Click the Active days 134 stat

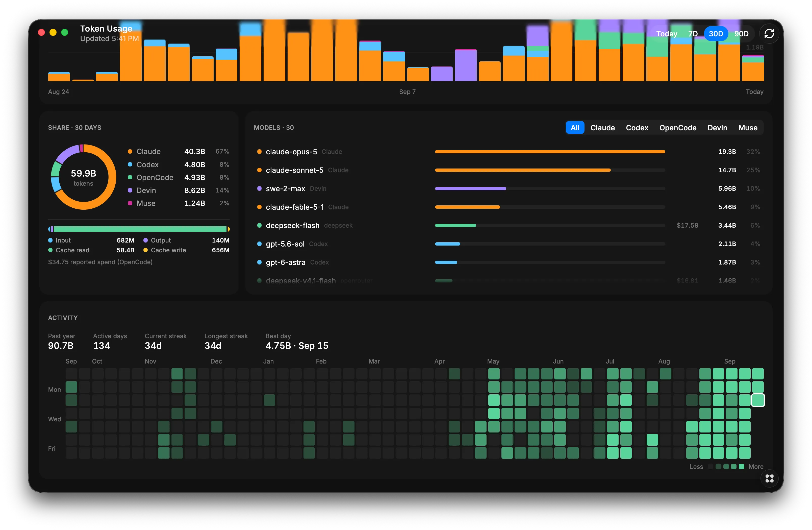pyautogui.click(x=110, y=342)
